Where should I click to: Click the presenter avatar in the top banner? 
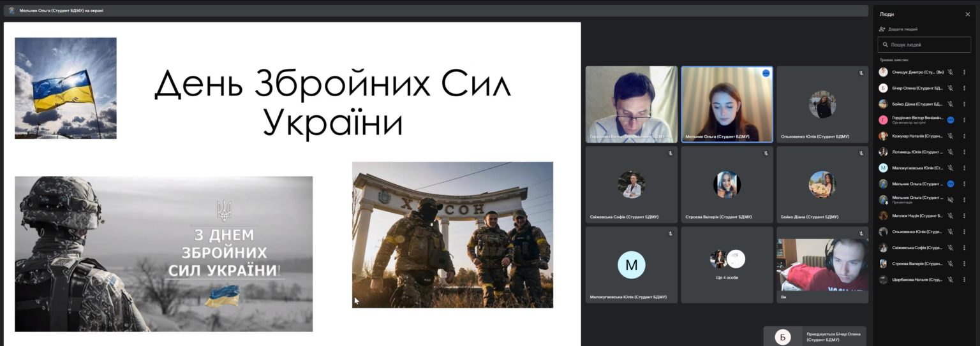pos(11,11)
